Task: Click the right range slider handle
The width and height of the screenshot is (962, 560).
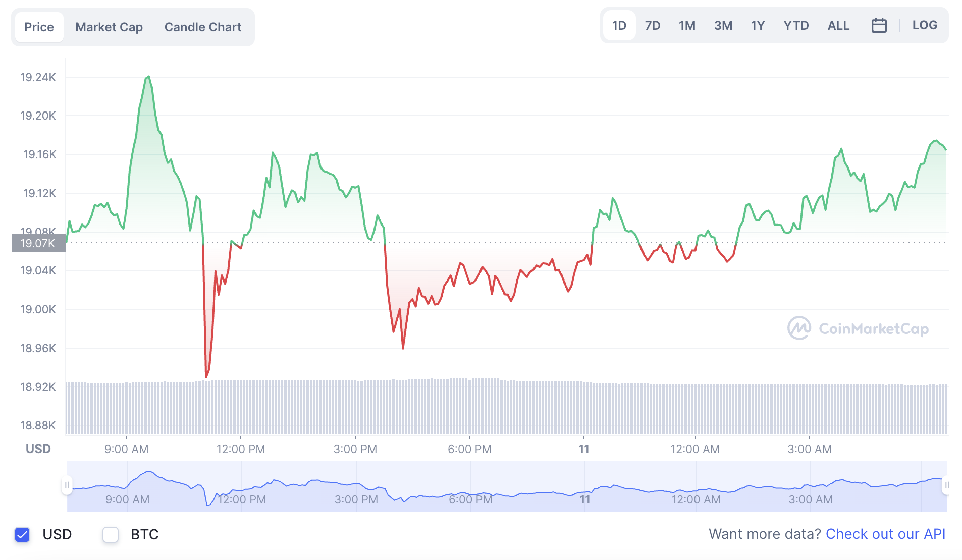Action: click(946, 485)
